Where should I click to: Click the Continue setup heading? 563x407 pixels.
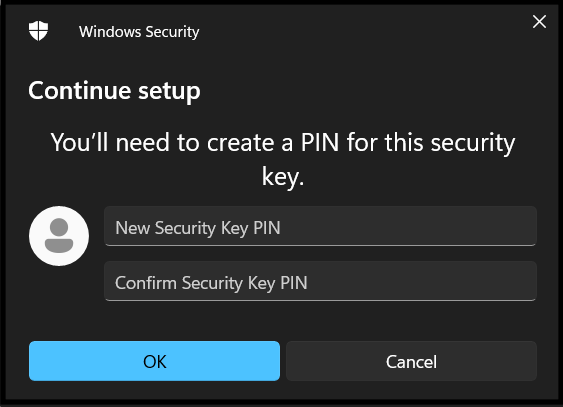pyautogui.click(x=114, y=91)
